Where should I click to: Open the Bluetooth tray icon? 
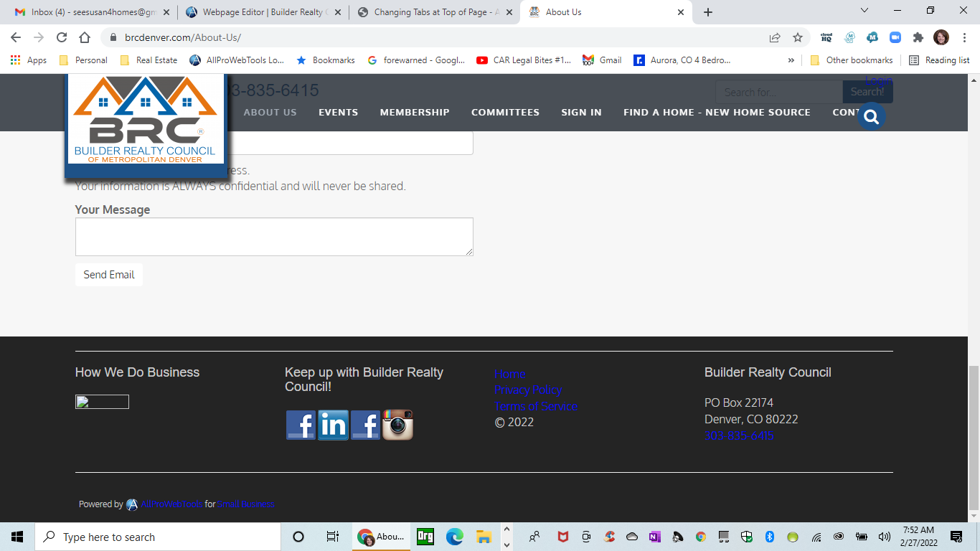769,537
